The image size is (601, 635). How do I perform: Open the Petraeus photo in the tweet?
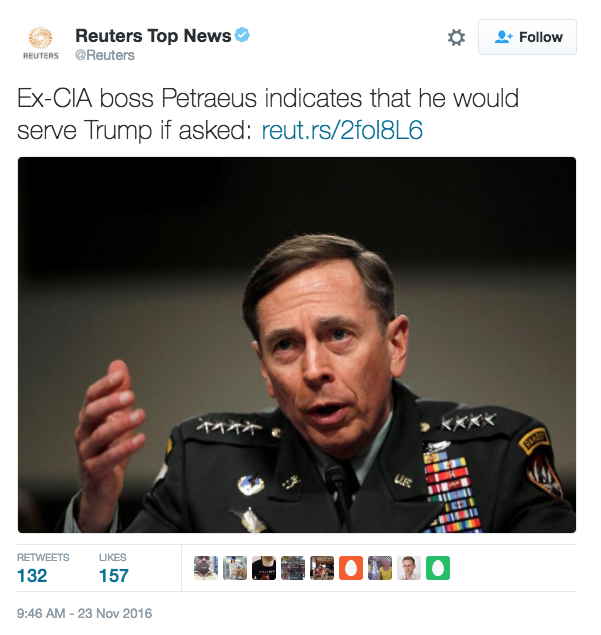pos(297,345)
